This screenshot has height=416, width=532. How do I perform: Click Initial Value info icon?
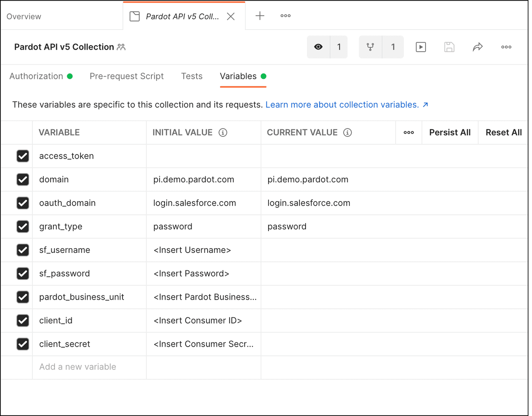point(223,132)
